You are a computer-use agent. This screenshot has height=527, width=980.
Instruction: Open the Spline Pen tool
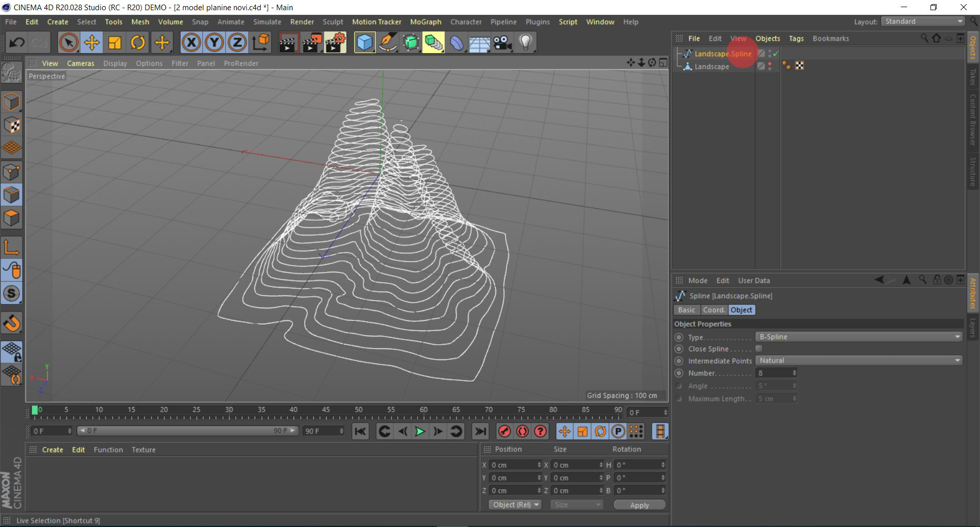click(388, 43)
